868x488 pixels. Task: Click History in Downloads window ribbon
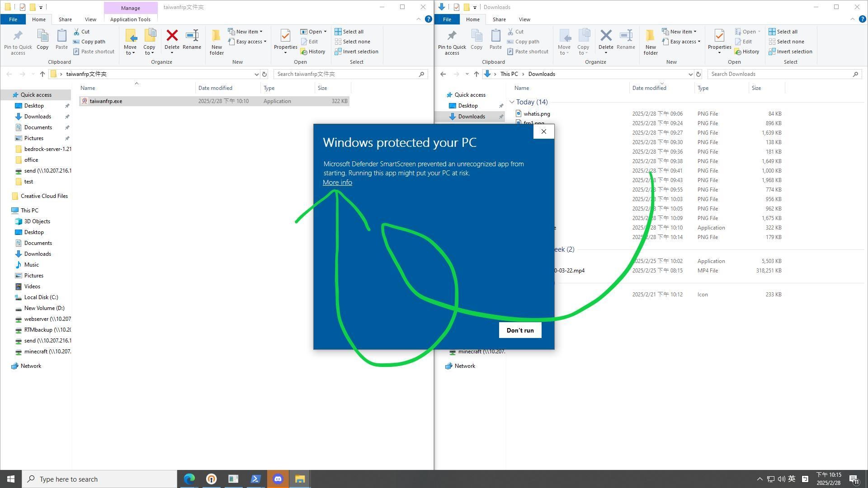pos(747,52)
